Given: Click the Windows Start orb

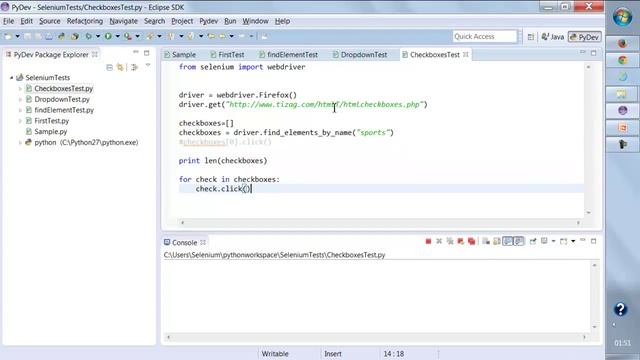Looking at the screenshot, I should pyautogui.click(x=622, y=17).
